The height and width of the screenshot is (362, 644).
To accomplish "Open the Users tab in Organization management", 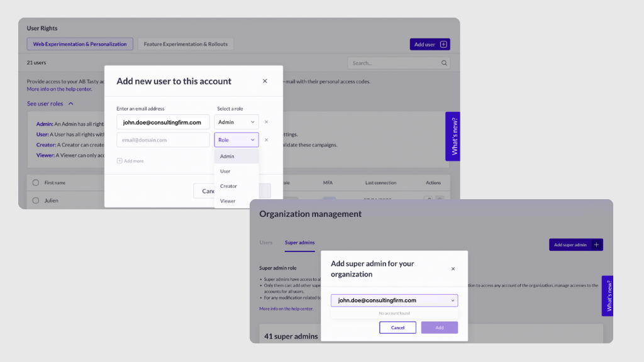I will pos(266,242).
